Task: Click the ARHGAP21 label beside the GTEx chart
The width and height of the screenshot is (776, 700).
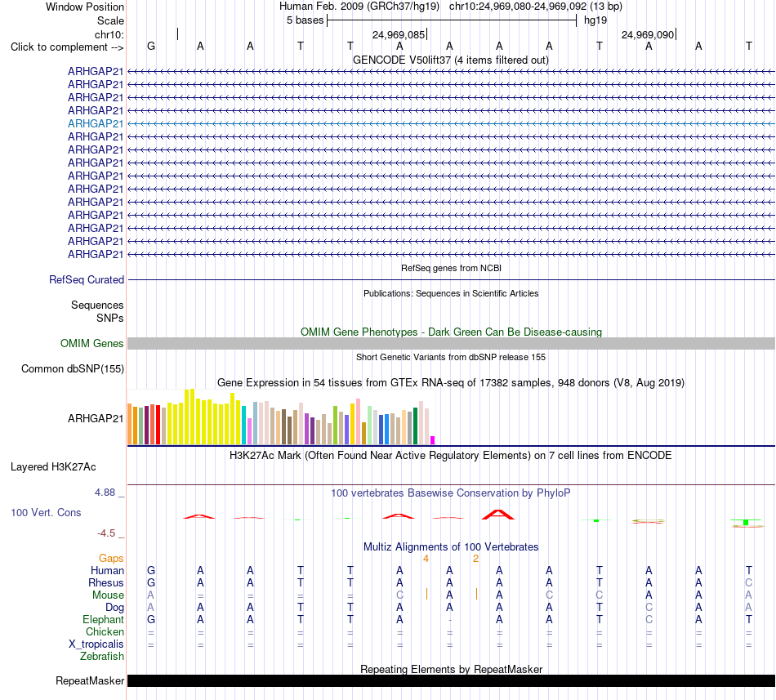Action: click(95, 418)
